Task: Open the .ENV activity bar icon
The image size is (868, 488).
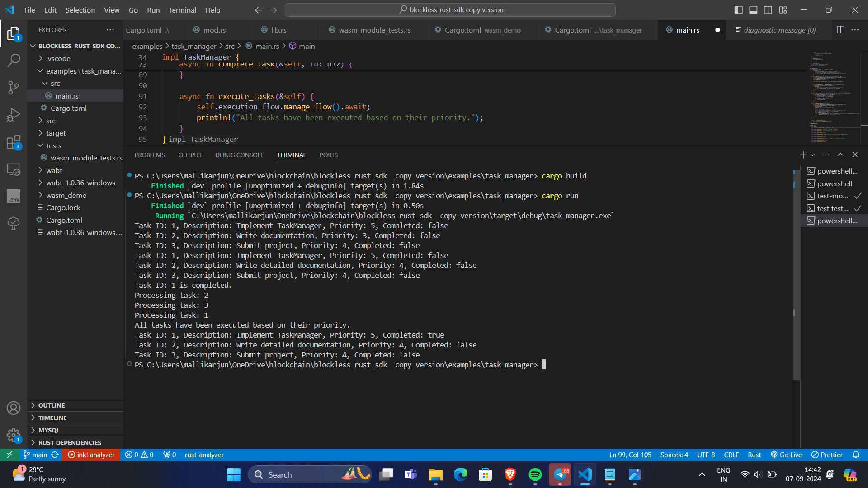Action: 14,197
